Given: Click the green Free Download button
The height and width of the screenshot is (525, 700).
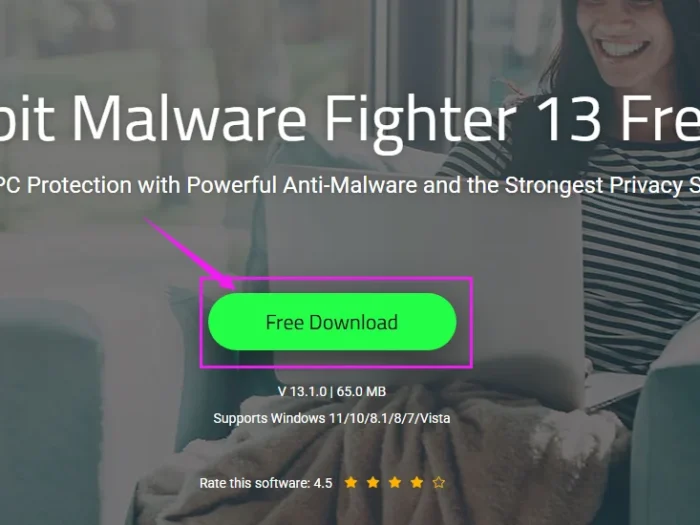Looking at the screenshot, I should 332,321.
